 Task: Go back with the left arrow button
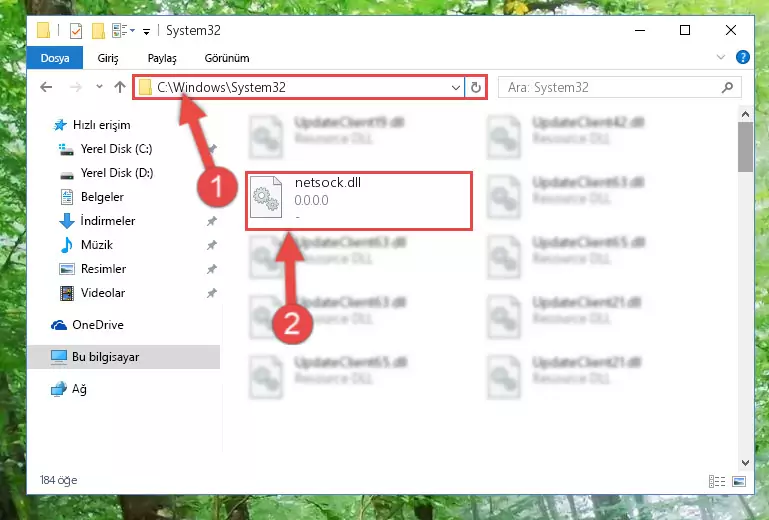(46, 87)
